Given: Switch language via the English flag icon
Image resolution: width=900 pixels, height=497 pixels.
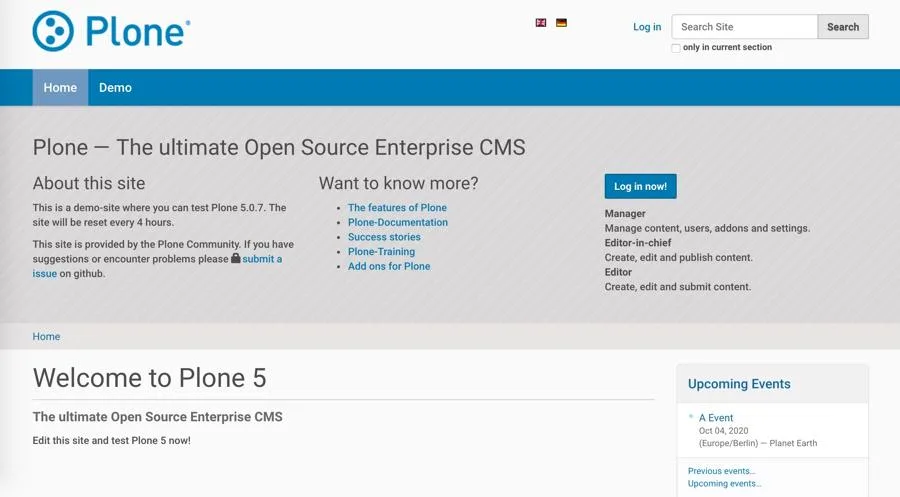Looking at the screenshot, I should tap(541, 23).
